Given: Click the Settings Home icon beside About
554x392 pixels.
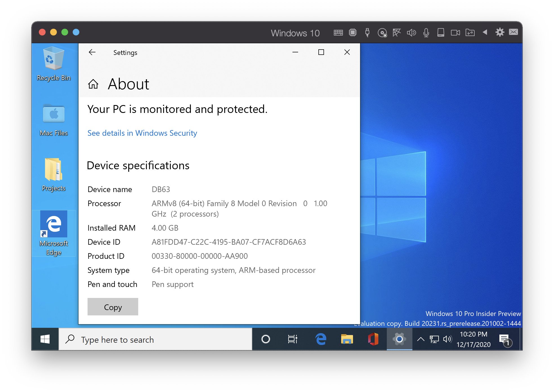Looking at the screenshot, I should 93,84.
